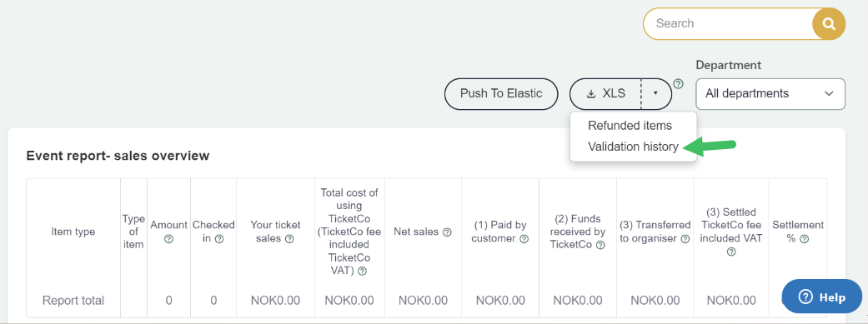Click Net sales NOK0.00 total value
868x324 pixels.
[x=423, y=301]
